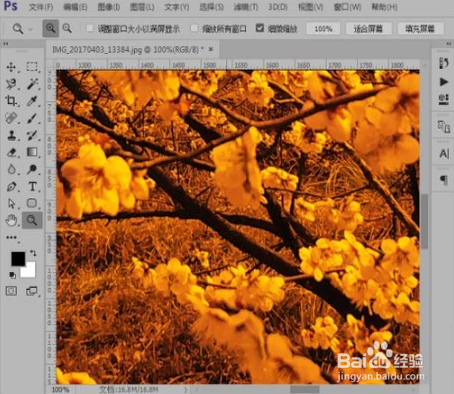Open the white background color swatch
Screen dimensions: 454x394
click(30, 272)
